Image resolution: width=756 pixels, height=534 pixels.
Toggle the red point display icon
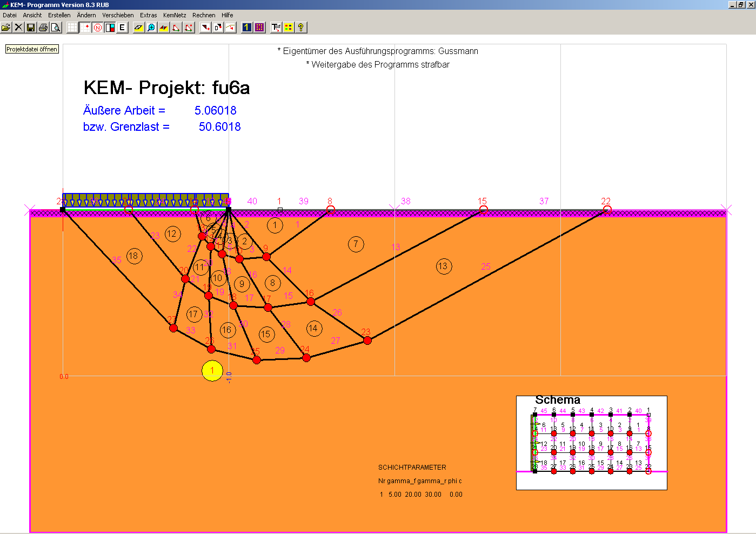coord(85,27)
